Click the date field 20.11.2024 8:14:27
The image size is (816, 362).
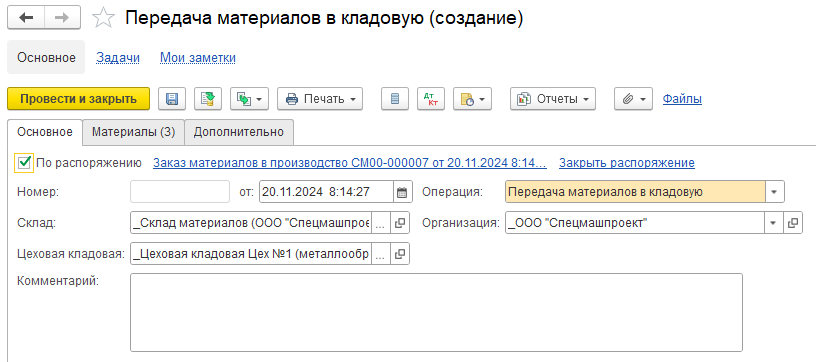(x=326, y=191)
